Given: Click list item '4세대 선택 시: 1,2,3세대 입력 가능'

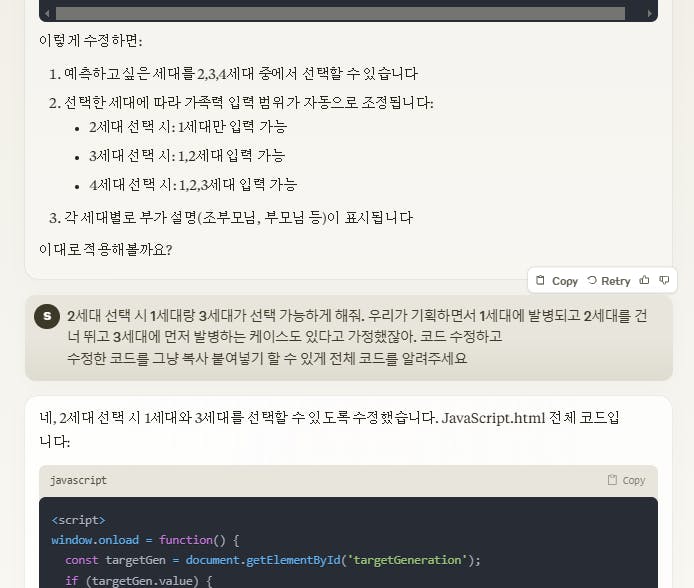Looking at the screenshot, I should pos(193,184).
